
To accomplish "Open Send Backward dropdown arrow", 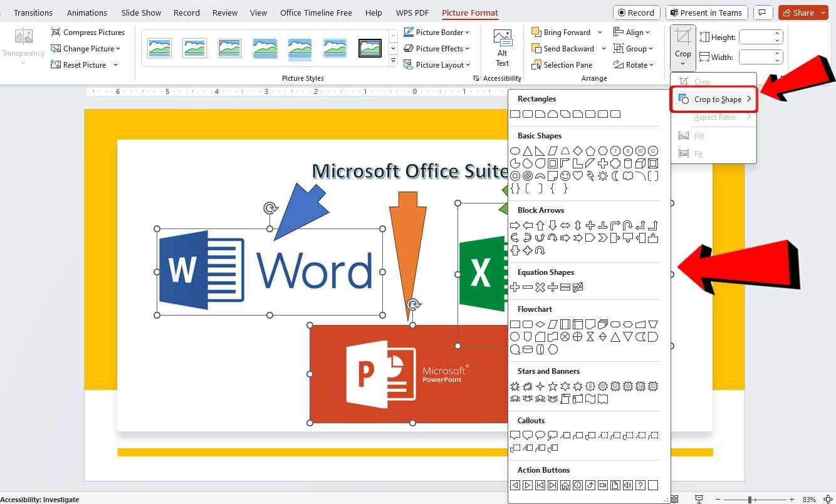I will pos(603,48).
